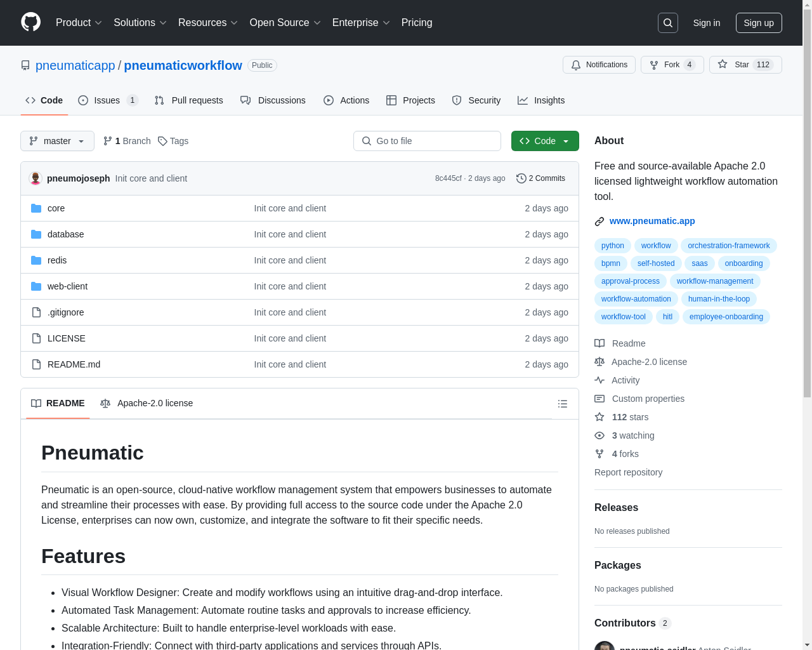Open the web-client folder
Image resolution: width=812 pixels, height=650 pixels.
click(x=67, y=286)
